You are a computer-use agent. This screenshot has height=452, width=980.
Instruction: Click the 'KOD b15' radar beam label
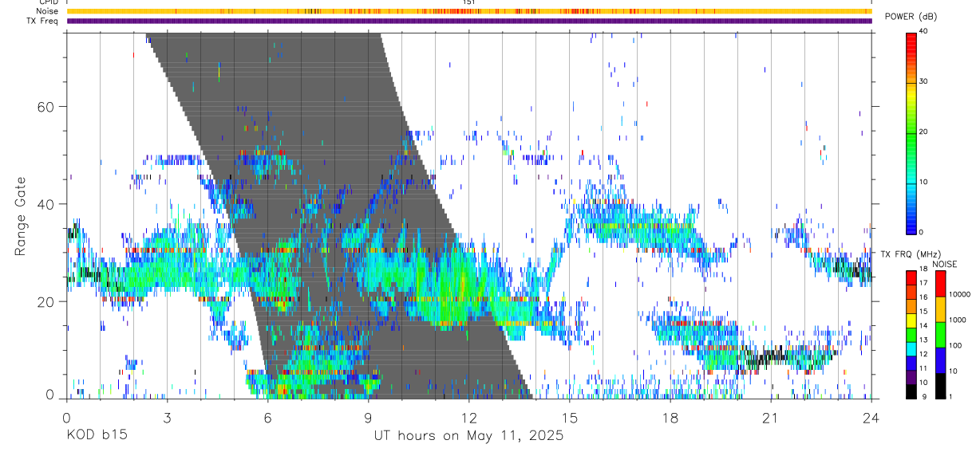tap(96, 436)
